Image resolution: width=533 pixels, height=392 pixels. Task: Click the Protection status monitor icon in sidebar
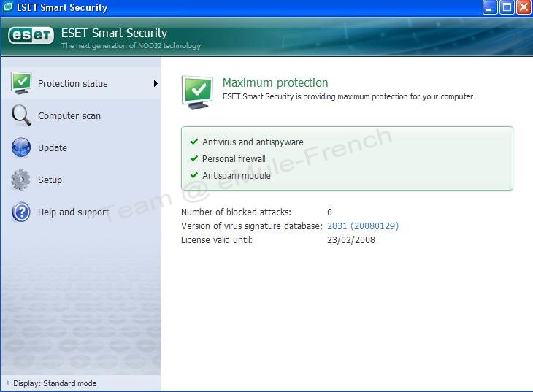21,83
